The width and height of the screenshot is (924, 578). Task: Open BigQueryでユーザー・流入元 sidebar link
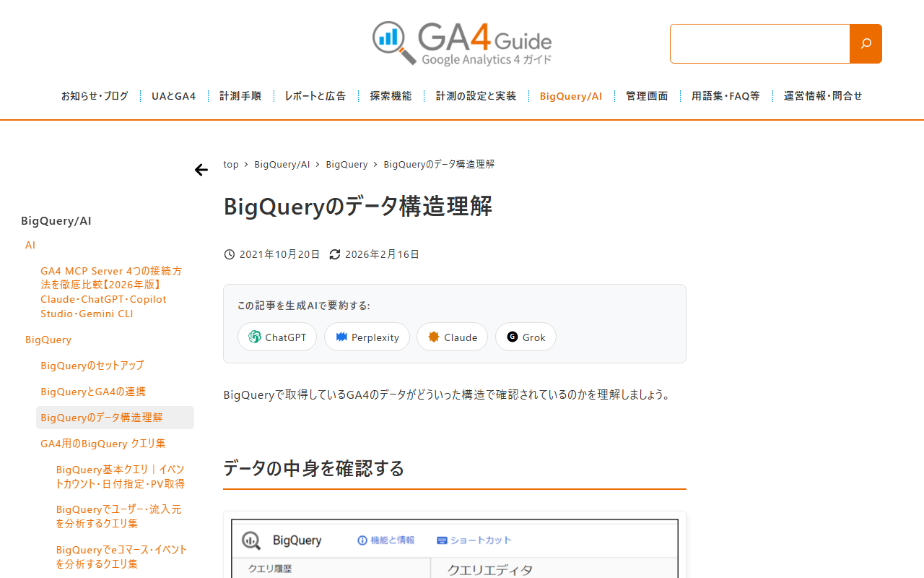pos(119,517)
